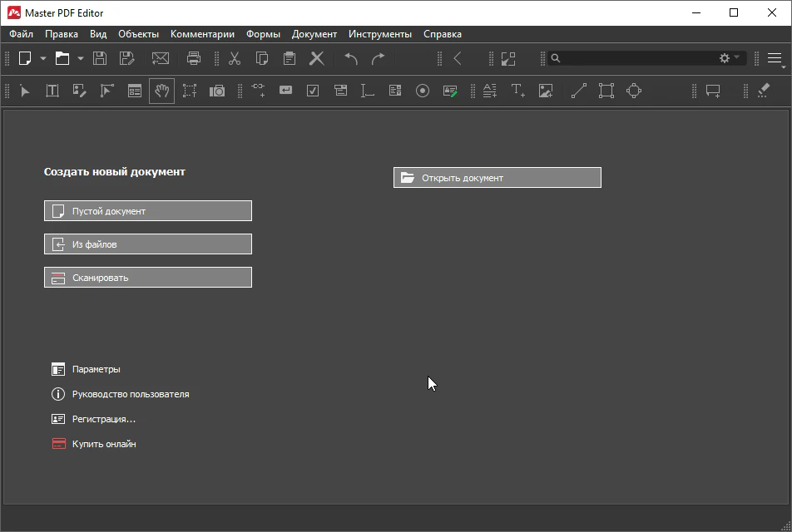The width and height of the screenshot is (792, 532).
Task: Insert a text field form icon
Action: click(367, 91)
